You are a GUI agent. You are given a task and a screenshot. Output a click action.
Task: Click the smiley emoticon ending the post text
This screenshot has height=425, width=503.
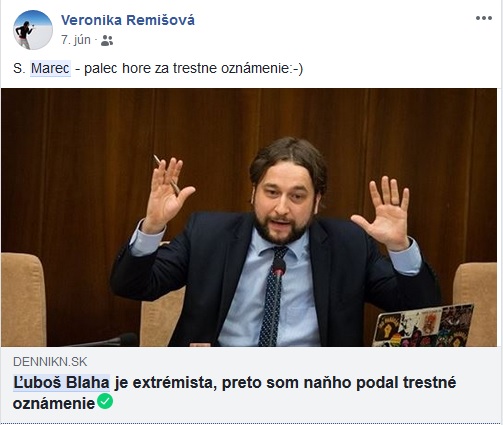click(x=295, y=69)
